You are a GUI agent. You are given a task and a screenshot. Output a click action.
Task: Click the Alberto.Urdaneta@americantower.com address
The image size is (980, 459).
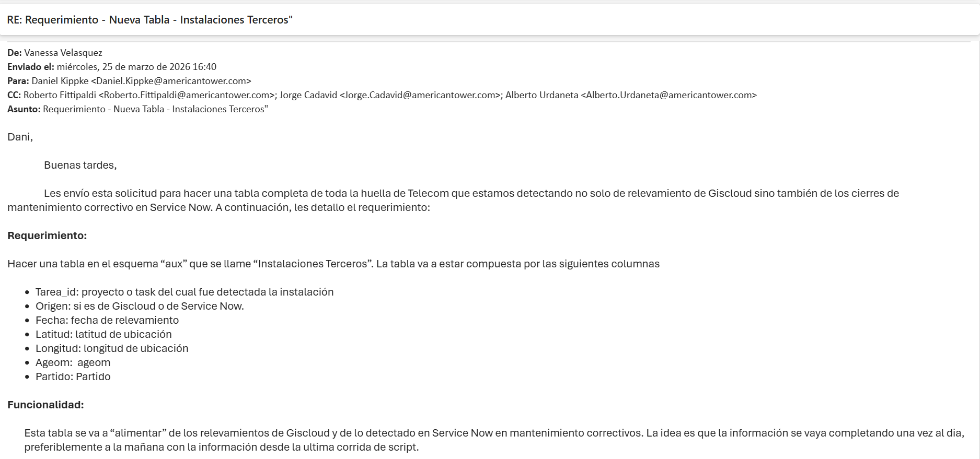(x=668, y=95)
